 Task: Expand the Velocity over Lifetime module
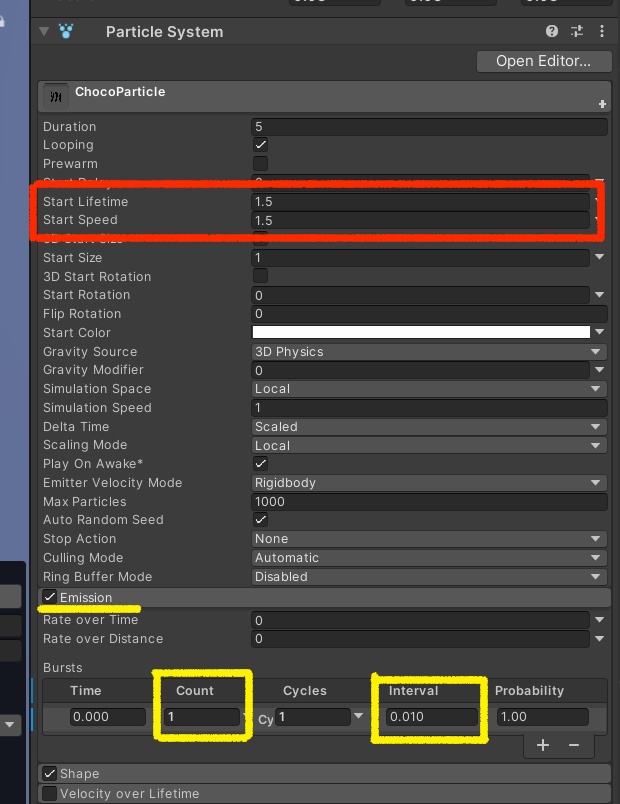325,794
